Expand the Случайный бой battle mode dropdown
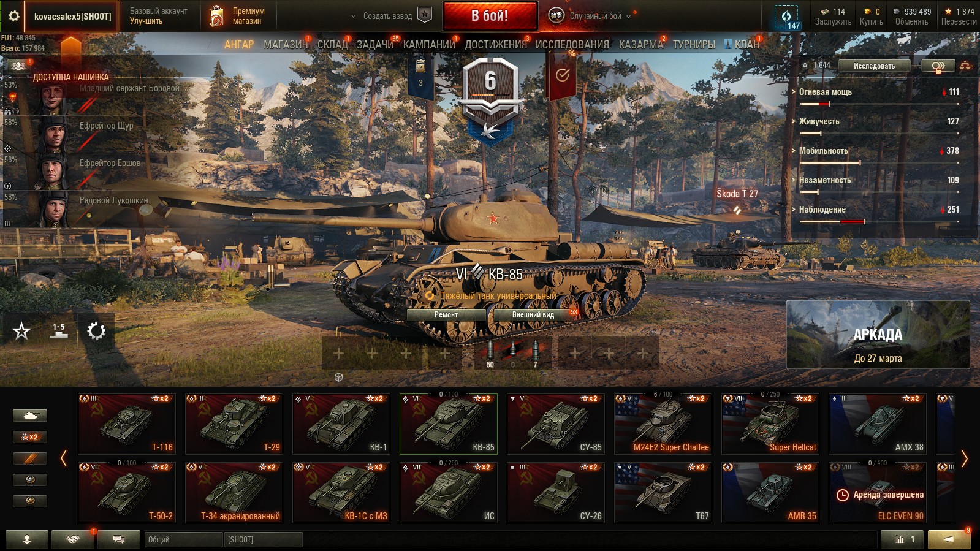The height and width of the screenshot is (551, 980). point(628,17)
